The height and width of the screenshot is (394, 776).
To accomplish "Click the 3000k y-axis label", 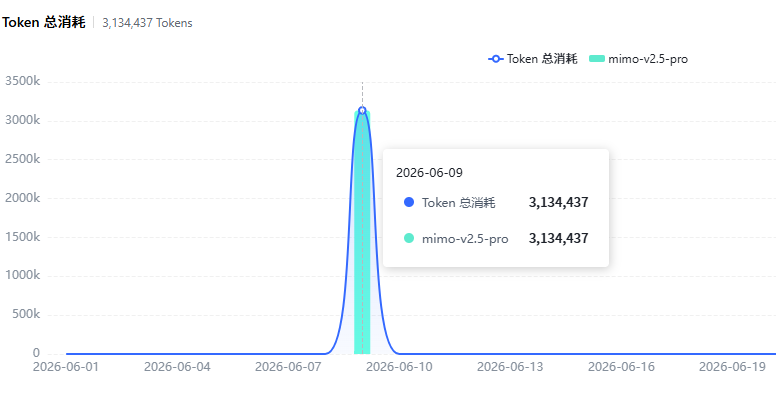I will (22, 120).
